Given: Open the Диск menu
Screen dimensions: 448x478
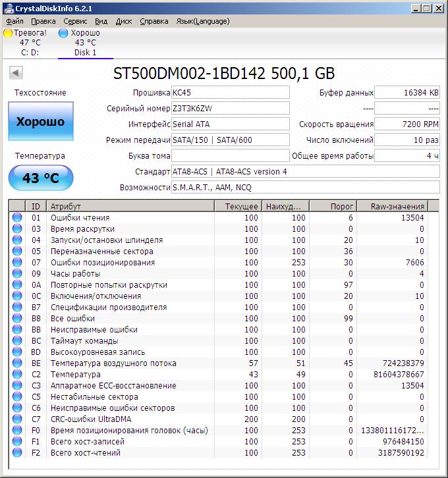Looking at the screenshot, I should (x=124, y=21).
